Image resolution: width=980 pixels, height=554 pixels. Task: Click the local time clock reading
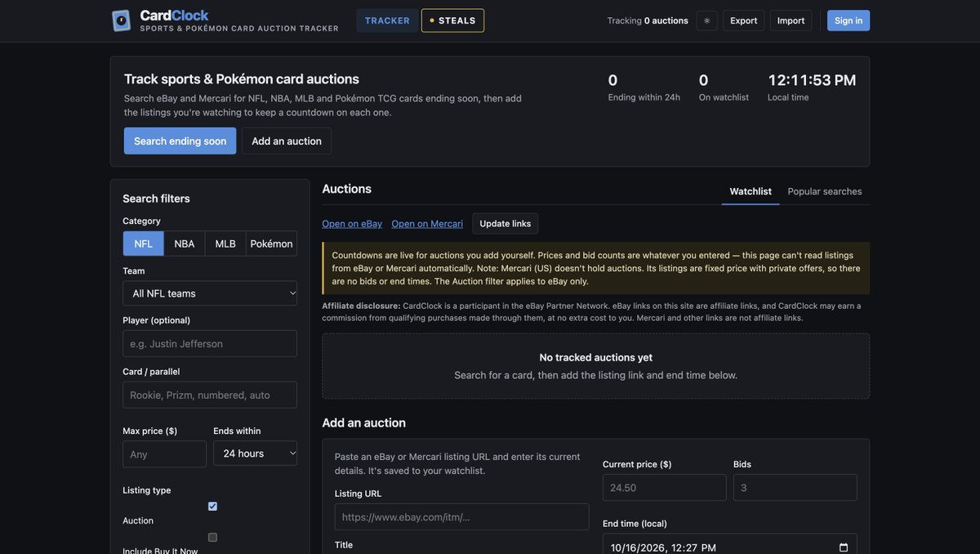[x=812, y=80]
